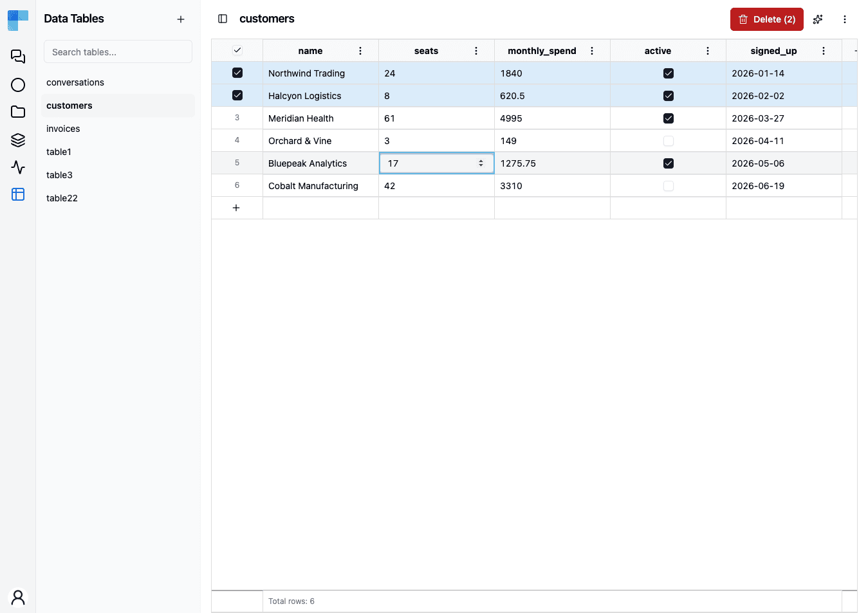This screenshot has width=868, height=613.
Task: Select the Cobalt Manufacturing name cell
Action: click(x=320, y=186)
